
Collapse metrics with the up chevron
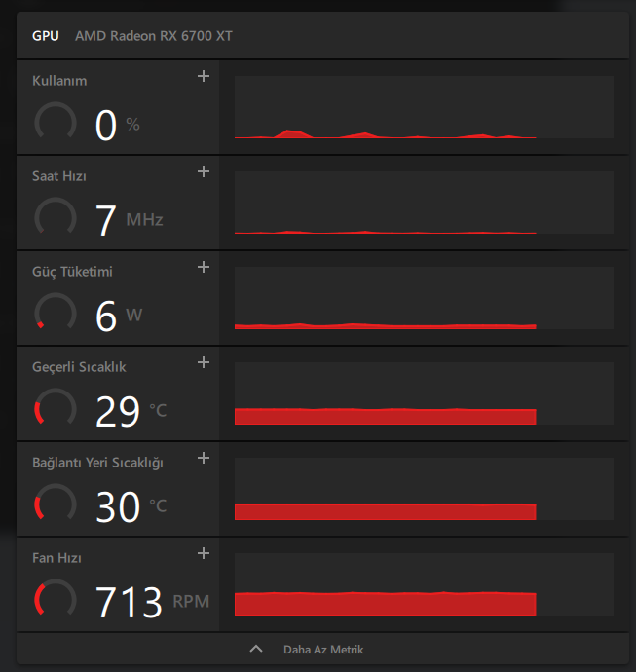pos(257,649)
